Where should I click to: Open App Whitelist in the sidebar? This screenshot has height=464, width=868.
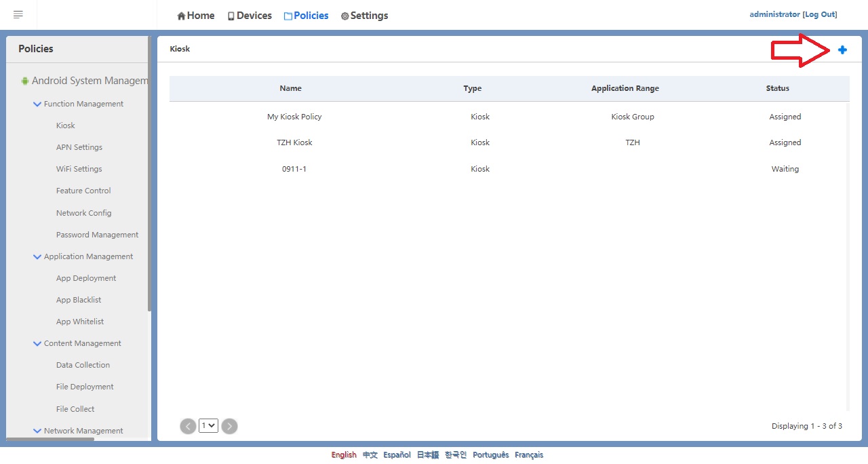point(80,322)
